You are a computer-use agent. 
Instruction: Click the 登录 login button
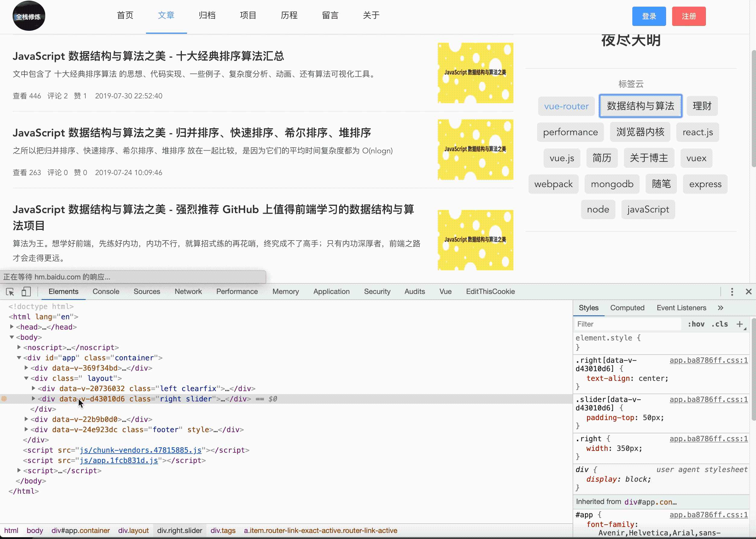(x=649, y=16)
